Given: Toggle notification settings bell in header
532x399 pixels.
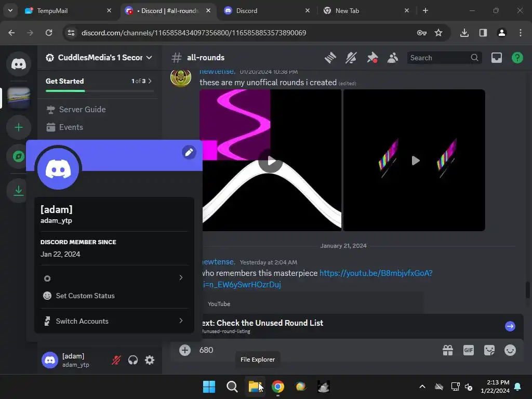Looking at the screenshot, I should [x=351, y=58].
